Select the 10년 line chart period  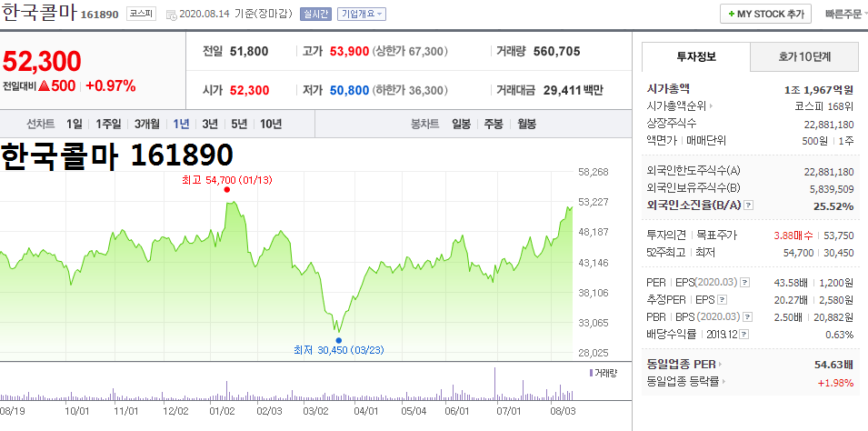271,124
